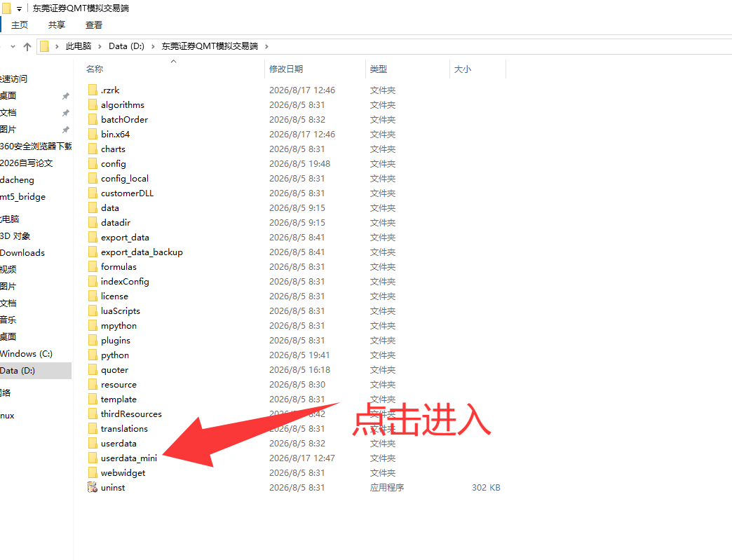Click 此电脑 in the address path
The width and height of the screenshot is (732, 560).
[x=79, y=46]
